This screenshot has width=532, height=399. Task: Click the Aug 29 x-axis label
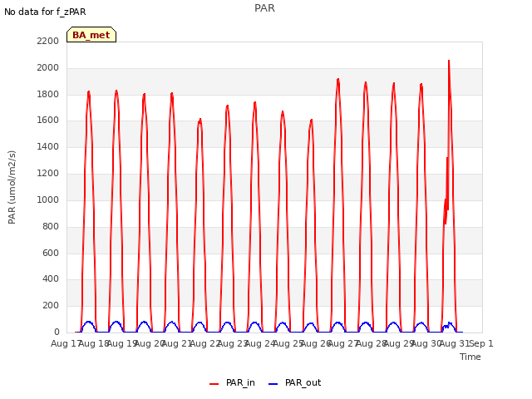coord(399,343)
